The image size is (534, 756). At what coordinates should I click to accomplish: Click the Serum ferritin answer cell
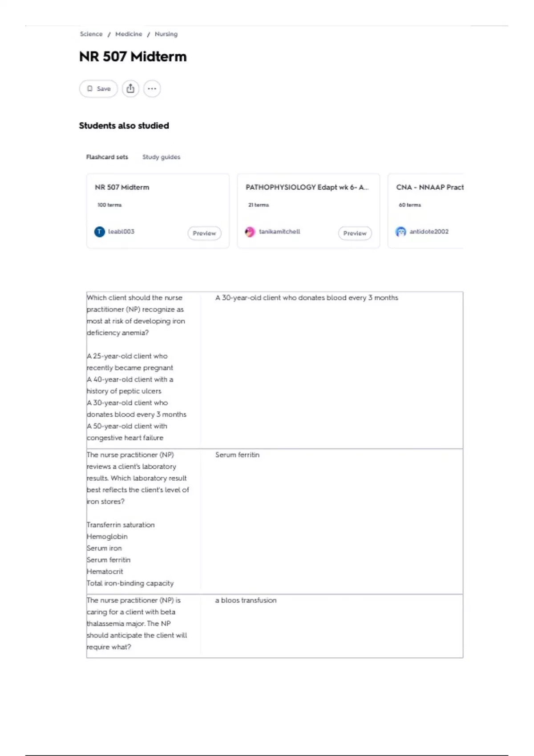[x=332, y=521]
